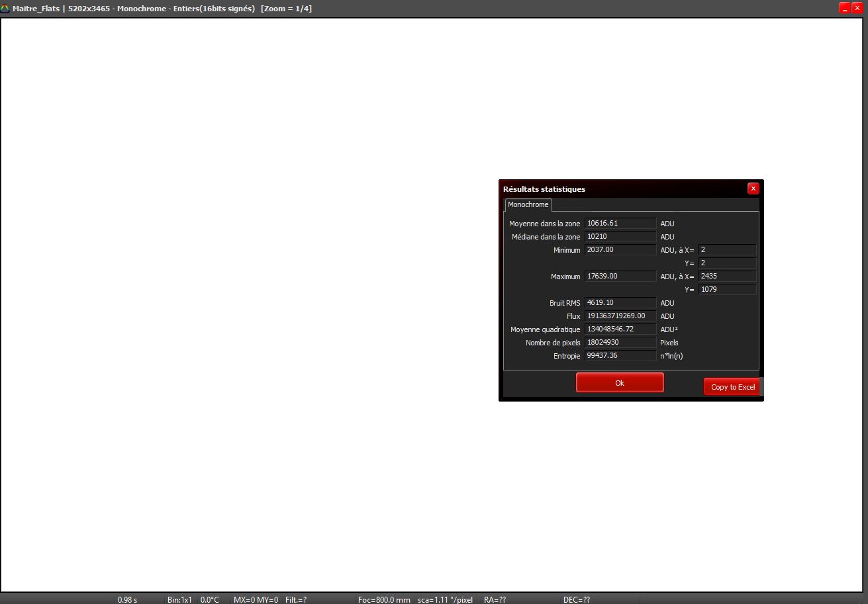The image size is (868, 604).
Task: Select the Flux value field
Action: 620,316
